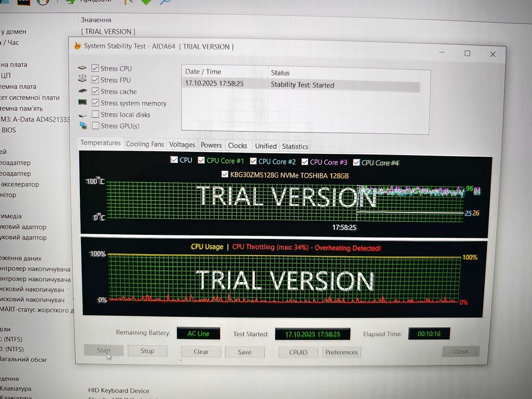This screenshot has height=399, width=532.
Task: Click the disabled Start button
Action: (x=104, y=350)
